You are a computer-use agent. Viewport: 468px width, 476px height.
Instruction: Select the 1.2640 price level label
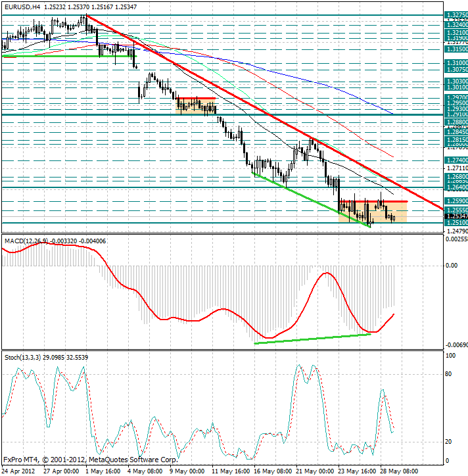coord(456,187)
